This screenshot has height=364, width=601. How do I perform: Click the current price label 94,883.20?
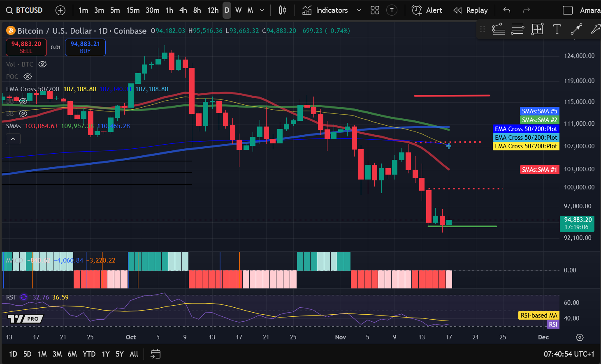[x=578, y=223]
